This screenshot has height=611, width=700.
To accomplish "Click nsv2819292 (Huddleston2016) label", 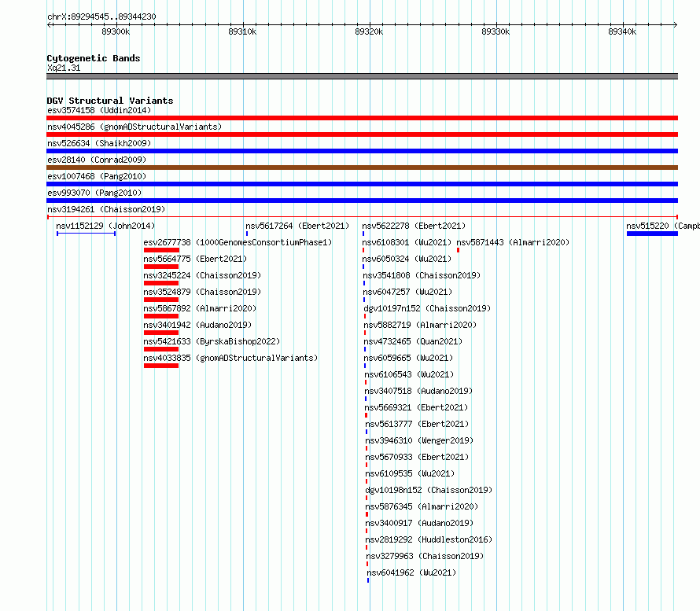I will click(429, 539).
